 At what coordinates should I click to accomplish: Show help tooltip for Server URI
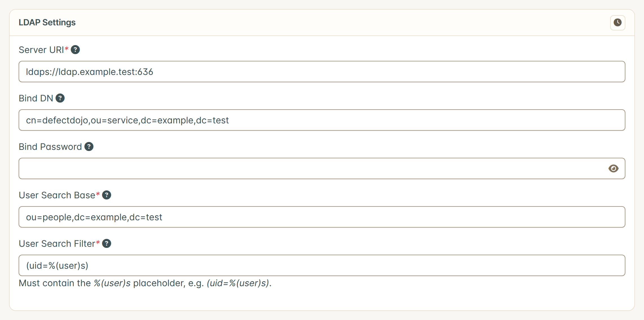(x=75, y=50)
